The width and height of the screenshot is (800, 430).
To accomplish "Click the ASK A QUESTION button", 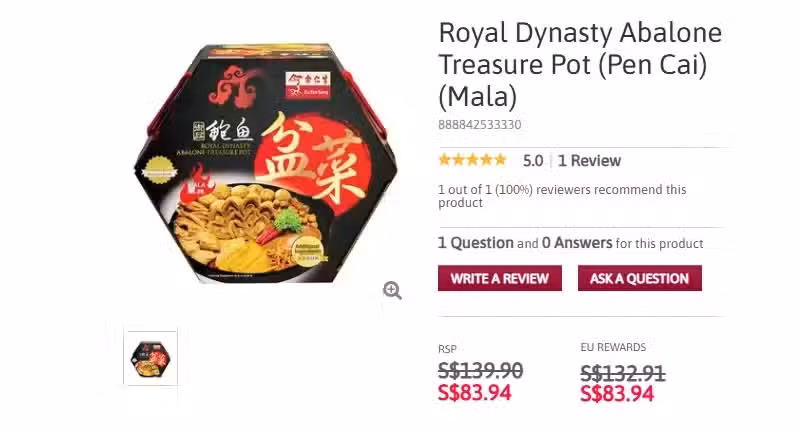I will (x=639, y=279).
